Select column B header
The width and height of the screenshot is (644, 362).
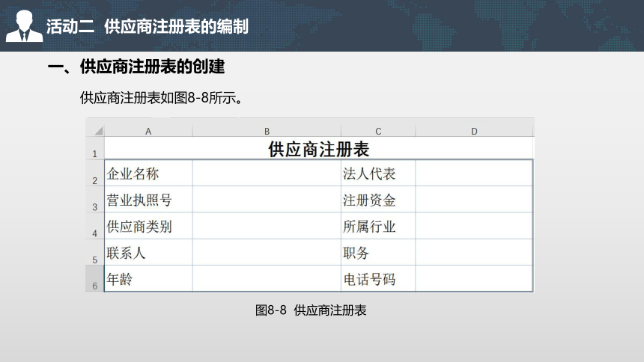267,132
